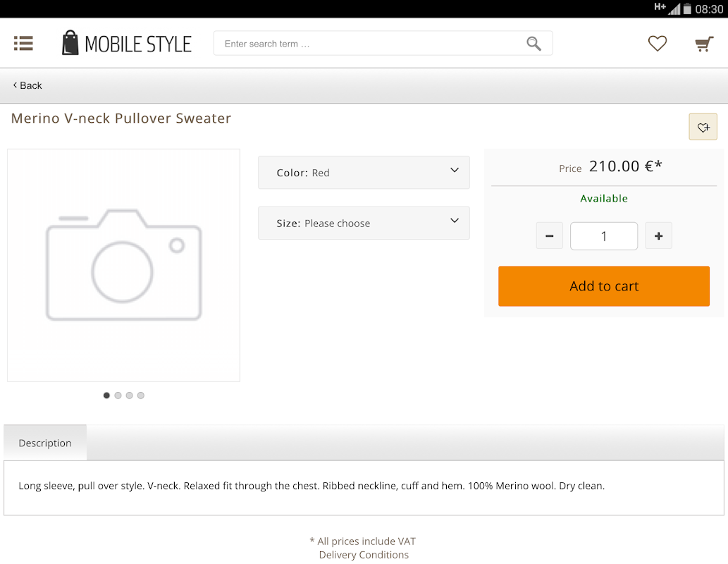Image resolution: width=728 pixels, height=564 pixels.
Task: Select the second image carousel dot
Action: click(x=118, y=396)
